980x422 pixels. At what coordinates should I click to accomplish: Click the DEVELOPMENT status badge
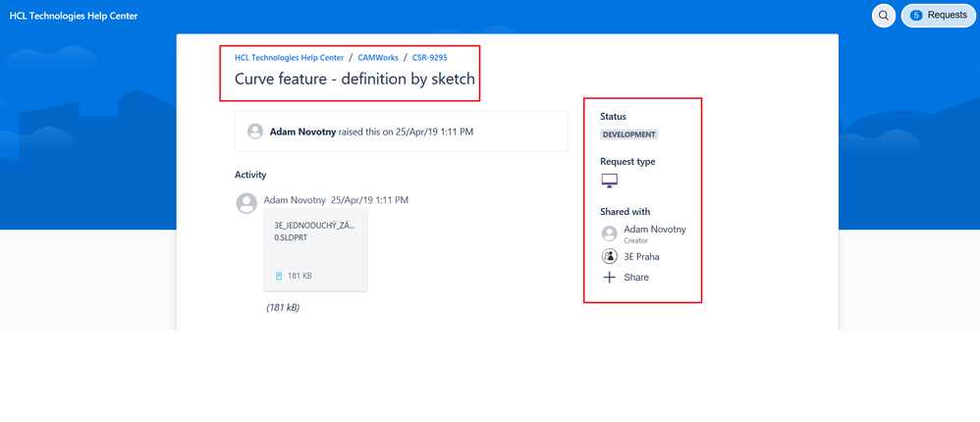click(x=628, y=134)
